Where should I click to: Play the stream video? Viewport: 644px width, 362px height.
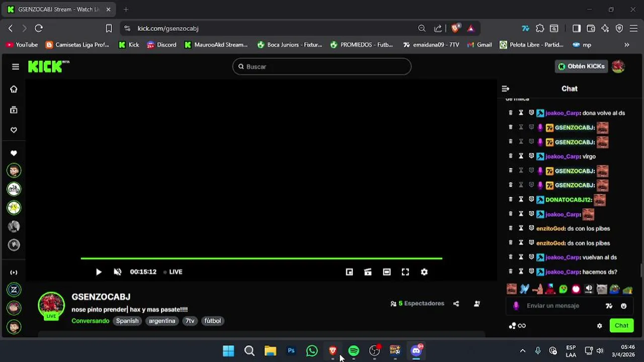click(x=99, y=272)
